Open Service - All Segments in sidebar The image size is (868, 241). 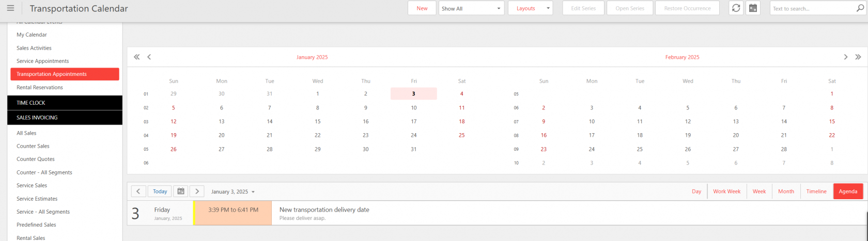pos(43,212)
